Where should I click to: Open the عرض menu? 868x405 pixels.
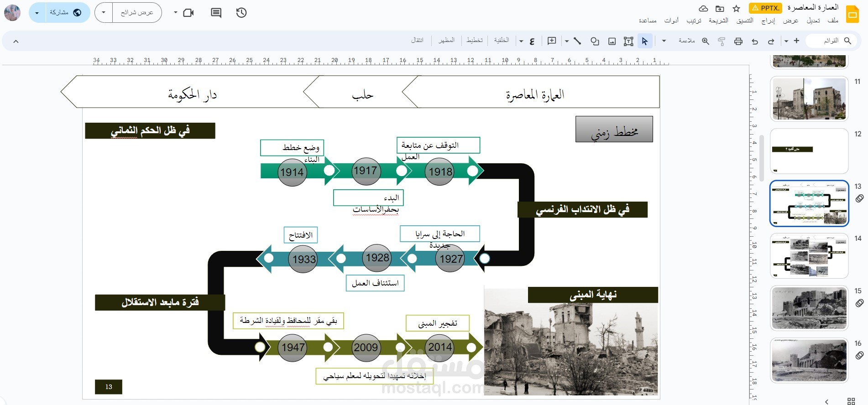(x=791, y=21)
